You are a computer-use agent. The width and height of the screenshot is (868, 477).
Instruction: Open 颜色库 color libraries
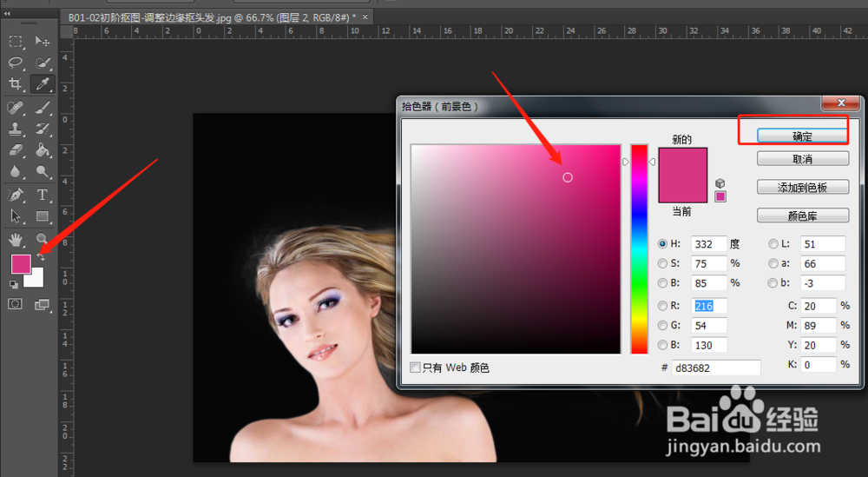point(803,215)
